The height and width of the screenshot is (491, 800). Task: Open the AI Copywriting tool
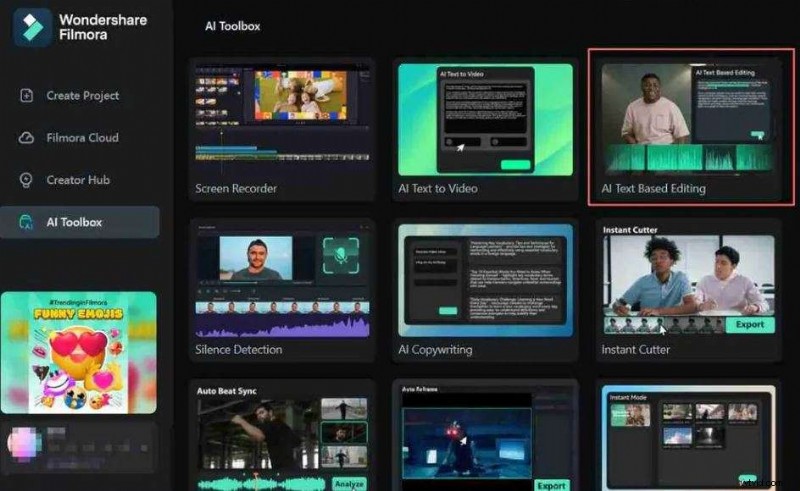(x=485, y=290)
